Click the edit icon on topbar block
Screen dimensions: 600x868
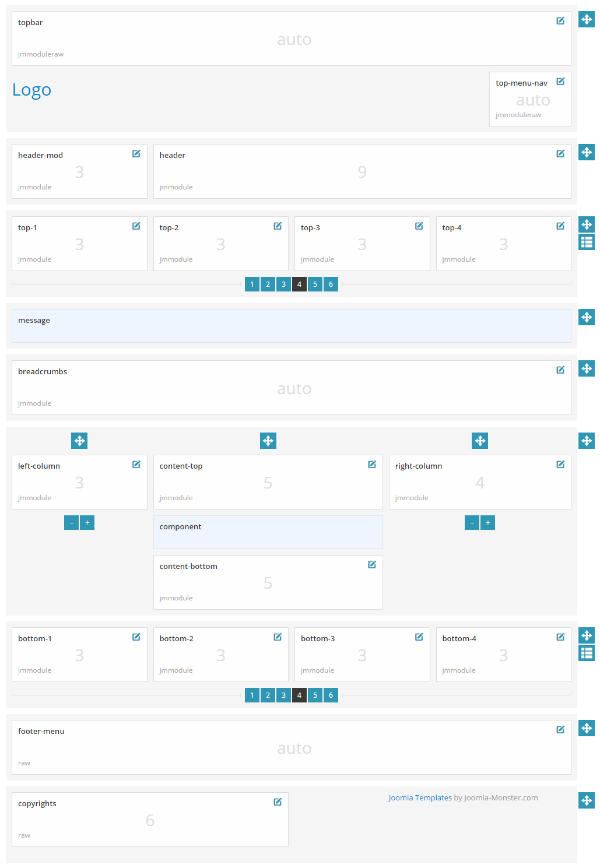[x=560, y=21]
